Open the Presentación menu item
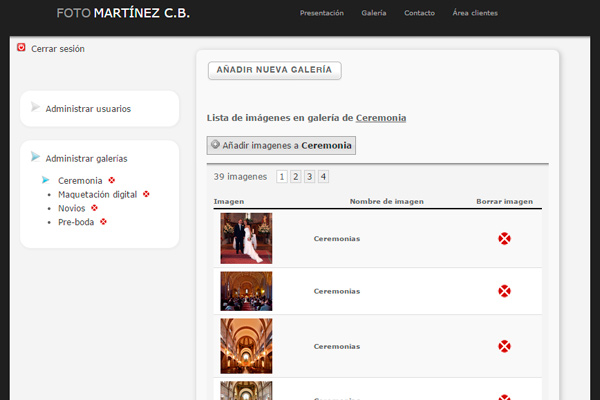The width and height of the screenshot is (600, 400). click(x=322, y=13)
